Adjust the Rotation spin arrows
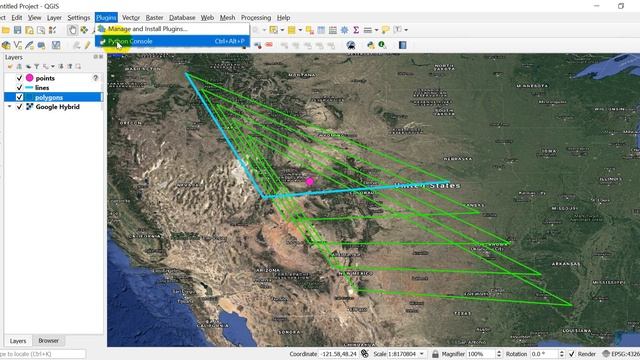 562,354
